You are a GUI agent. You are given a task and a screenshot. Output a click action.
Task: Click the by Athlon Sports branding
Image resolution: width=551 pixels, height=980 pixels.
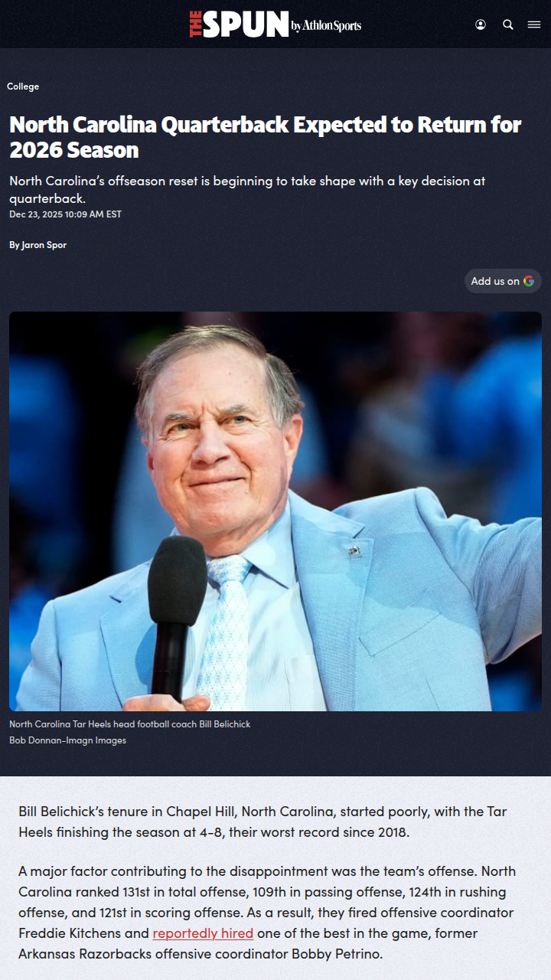326,26
